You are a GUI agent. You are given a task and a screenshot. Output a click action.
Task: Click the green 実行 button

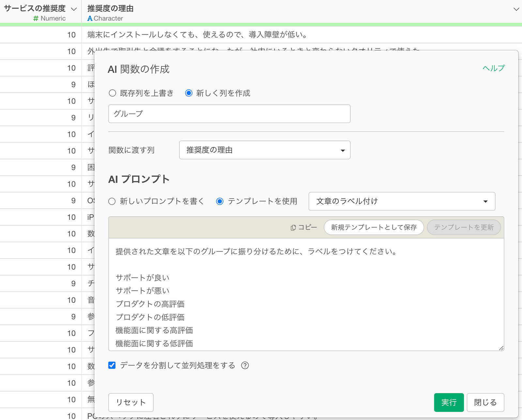click(x=449, y=402)
